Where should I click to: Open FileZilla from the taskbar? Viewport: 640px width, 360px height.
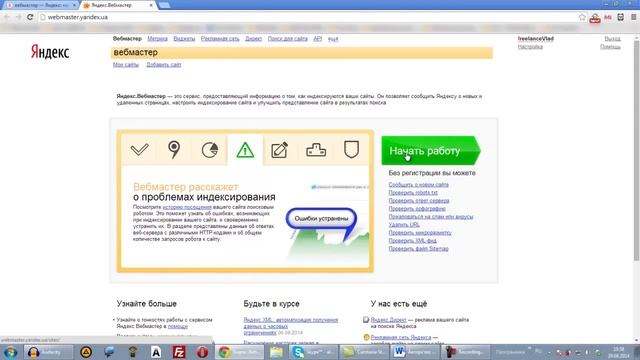tap(179, 352)
